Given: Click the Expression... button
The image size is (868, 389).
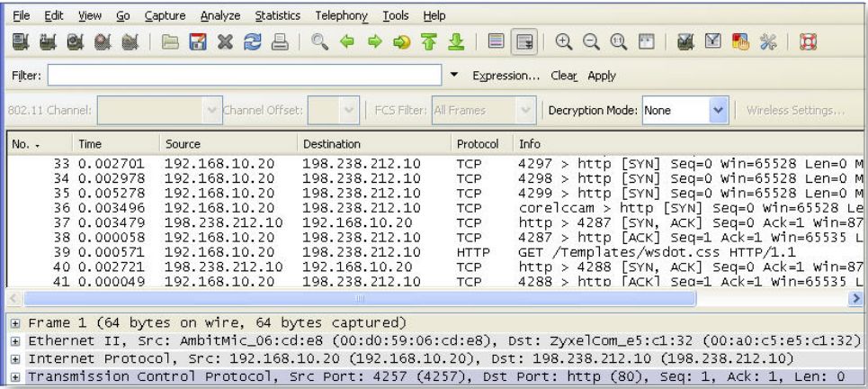Looking at the screenshot, I should point(506,76).
